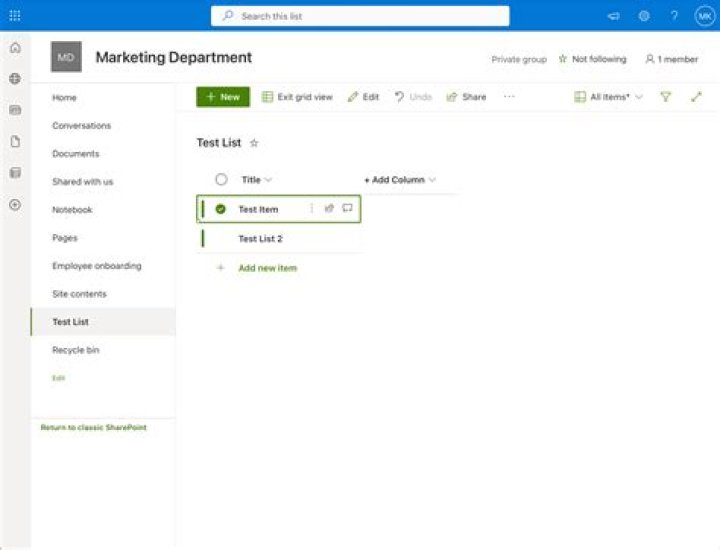Click the Undo toolbar button

413,97
